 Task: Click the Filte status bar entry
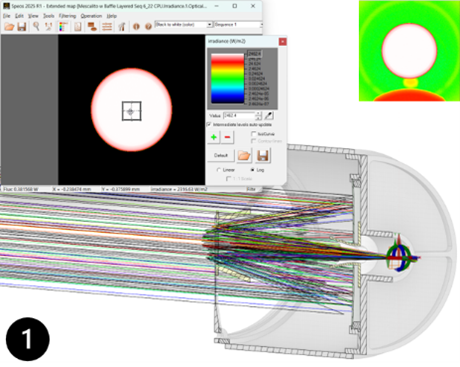click(251, 189)
